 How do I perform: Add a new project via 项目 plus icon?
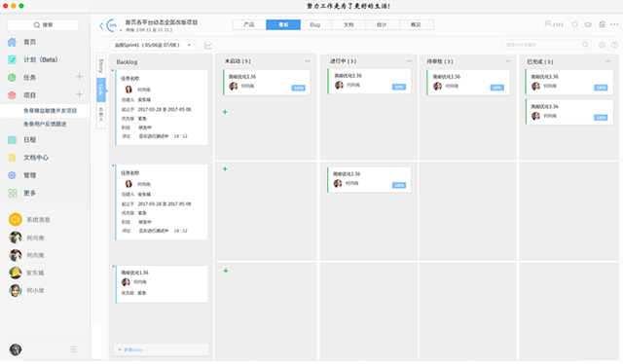coord(79,94)
